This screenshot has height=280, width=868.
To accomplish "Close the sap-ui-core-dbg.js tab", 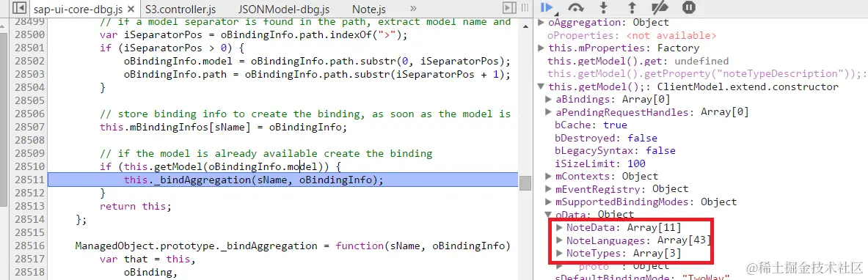I will [x=131, y=10].
